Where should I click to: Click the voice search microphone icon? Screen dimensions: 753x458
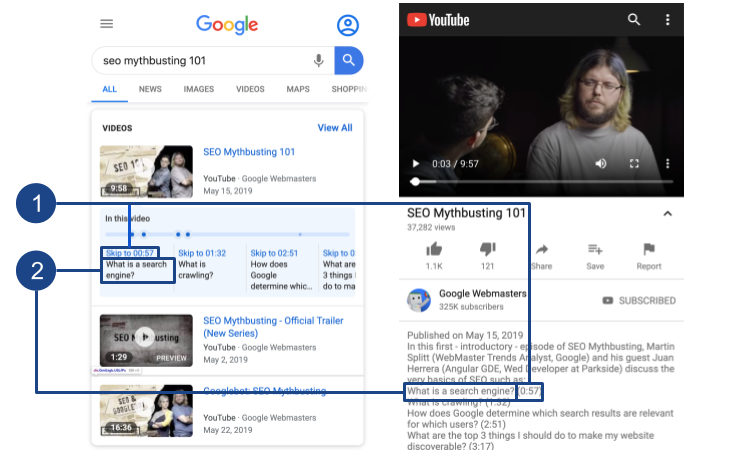click(x=319, y=61)
